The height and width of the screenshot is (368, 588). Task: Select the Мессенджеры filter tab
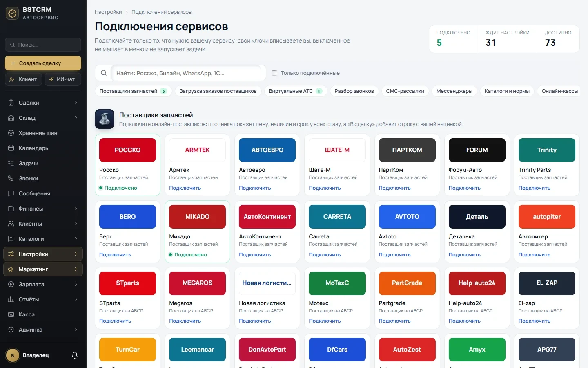pyautogui.click(x=454, y=91)
